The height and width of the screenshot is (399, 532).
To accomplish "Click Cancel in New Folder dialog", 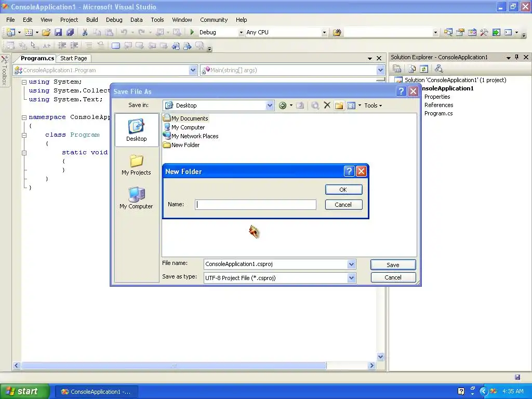I will coord(343,205).
